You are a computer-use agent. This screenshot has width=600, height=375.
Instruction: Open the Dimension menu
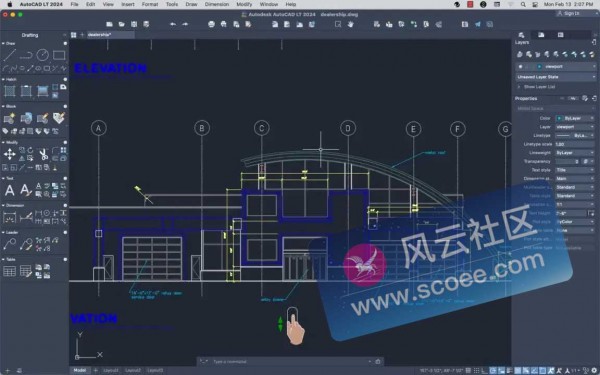coord(217,4)
